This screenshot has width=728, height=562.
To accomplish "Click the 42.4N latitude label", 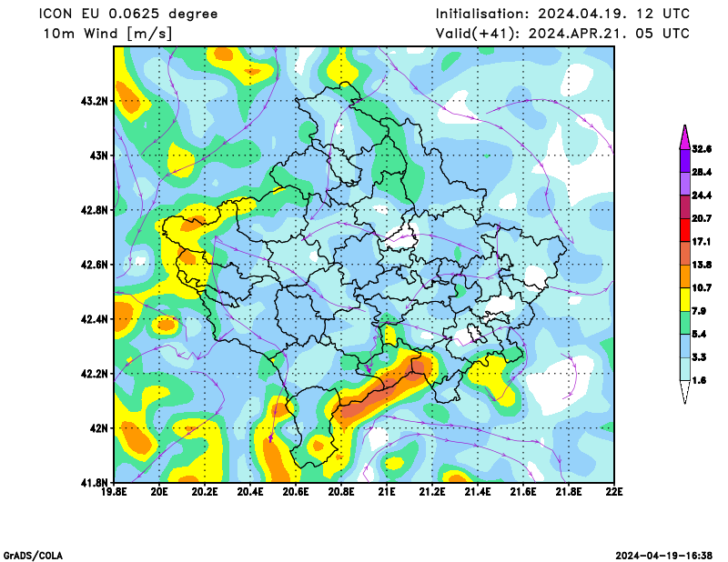I will click(95, 319).
